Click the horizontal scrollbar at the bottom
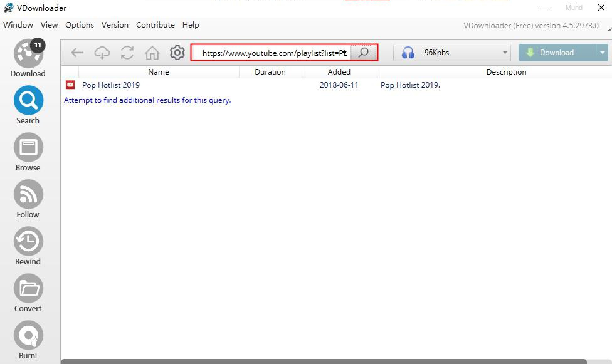 (x=324, y=361)
